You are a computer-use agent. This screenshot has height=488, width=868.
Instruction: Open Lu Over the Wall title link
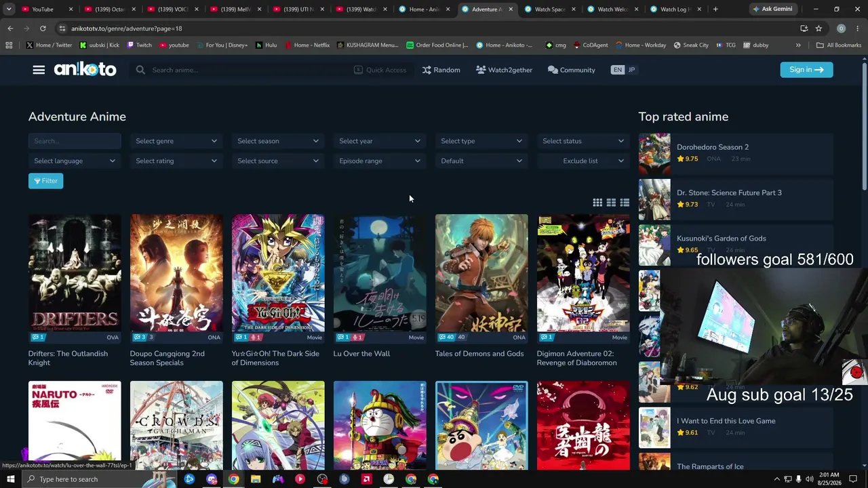point(361,354)
